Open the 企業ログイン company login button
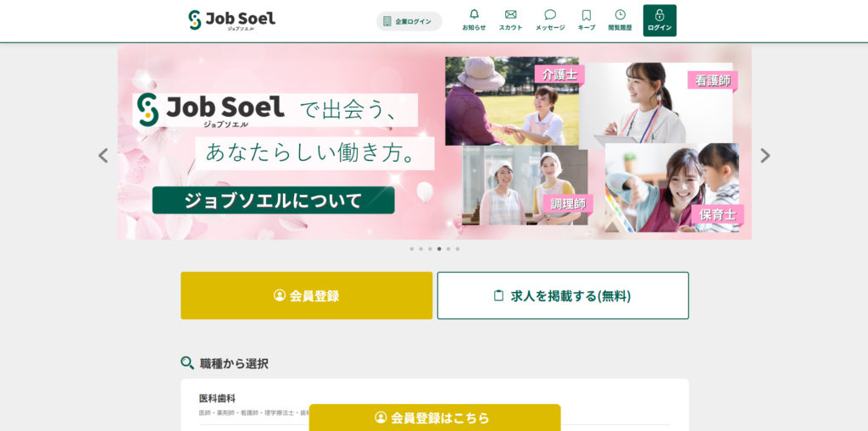Image resolution: width=868 pixels, height=431 pixels. [409, 21]
